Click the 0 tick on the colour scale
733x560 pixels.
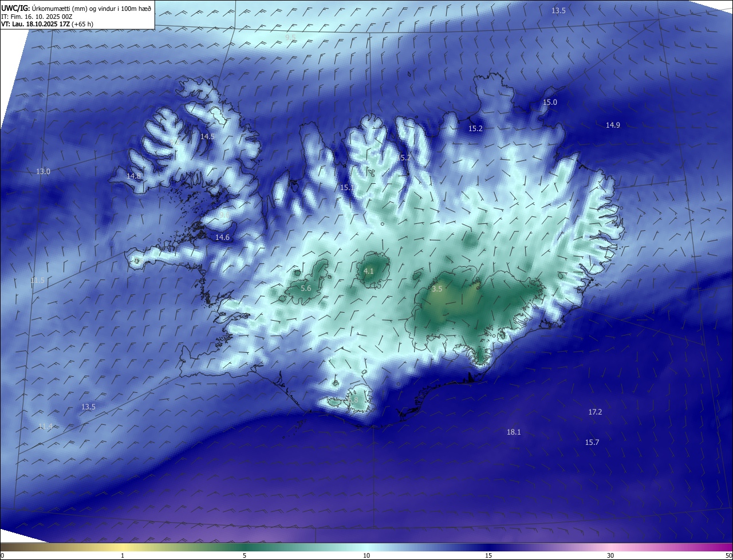[x=2, y=555]
